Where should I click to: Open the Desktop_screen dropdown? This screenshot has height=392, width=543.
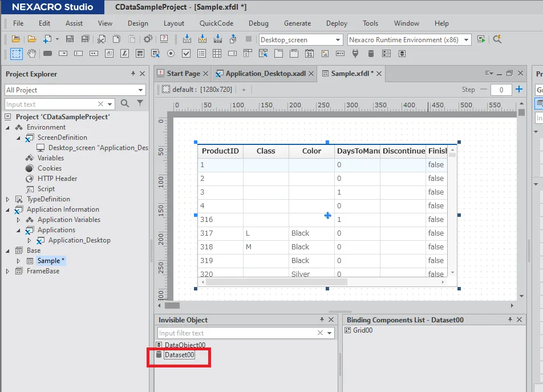338,40
